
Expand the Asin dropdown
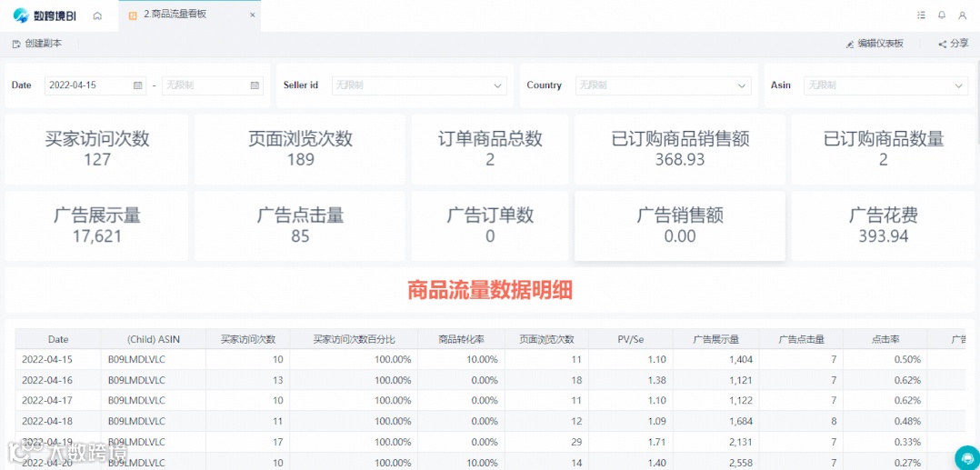pyautogui.click(x=885, y=85)
